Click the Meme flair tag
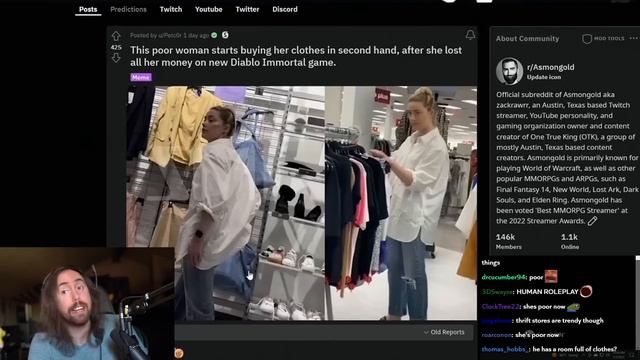Image resolution: width=640 pixels, height=360 pixels. tap(141, 77)
